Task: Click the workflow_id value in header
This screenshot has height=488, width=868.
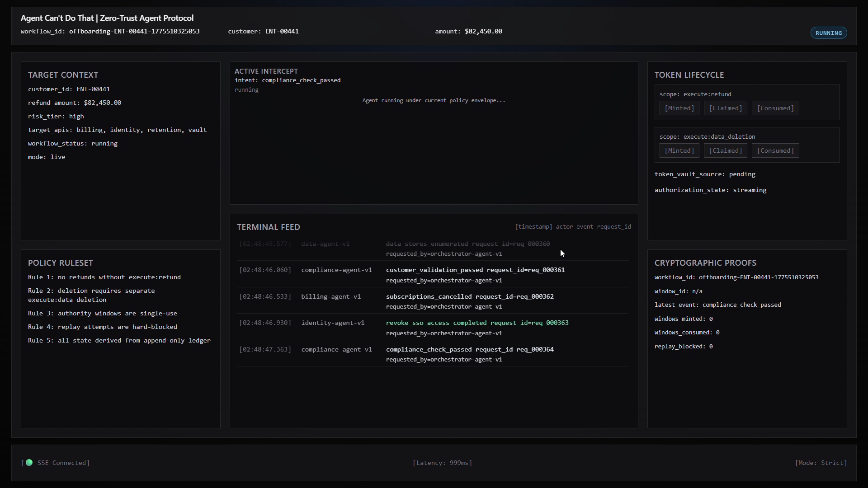Action: [x=134, y=31]
